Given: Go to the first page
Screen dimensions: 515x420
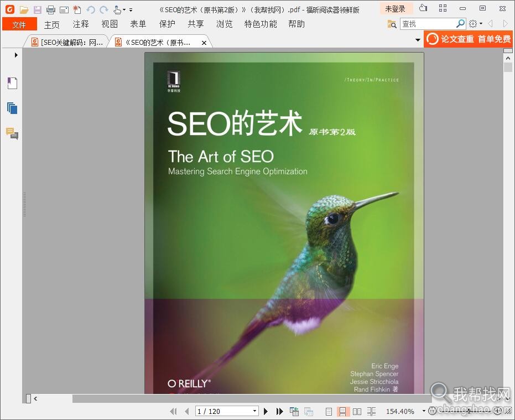Looking at the screenshot, I should 173,412.
